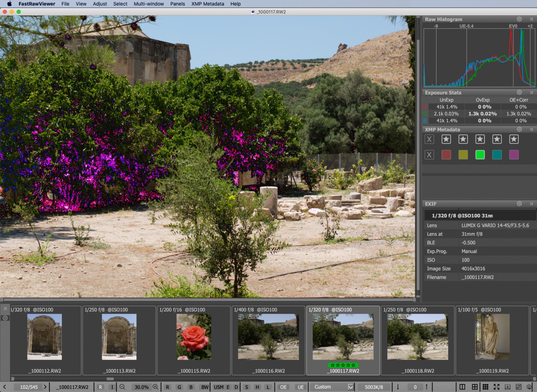Open the XMP Metadata menu
537x392 pixels.
coord(207,4)
